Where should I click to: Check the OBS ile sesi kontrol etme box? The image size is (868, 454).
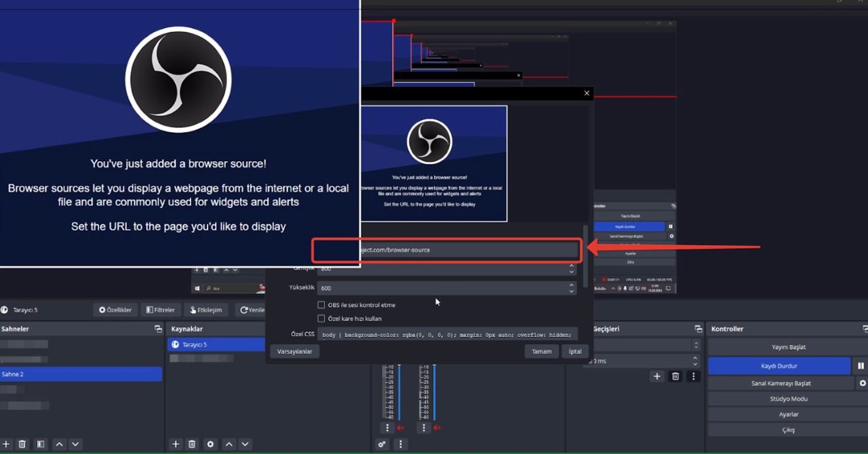[x=321, y=305]
